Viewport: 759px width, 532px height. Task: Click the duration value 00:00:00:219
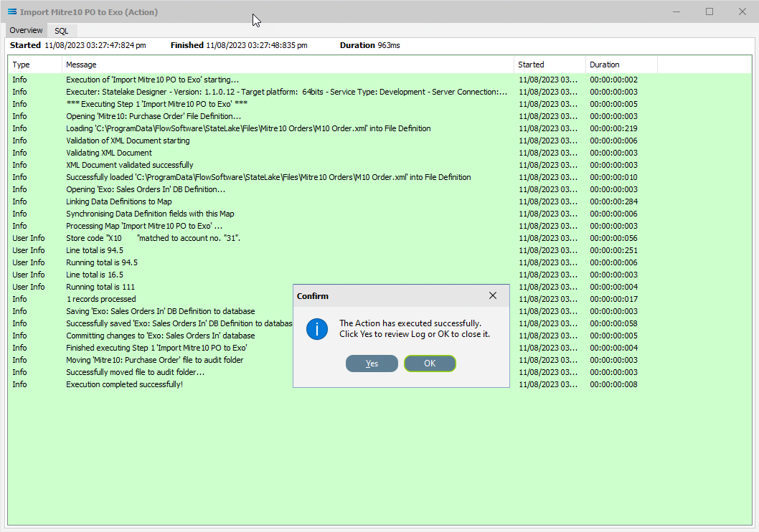(x=614, y=128)
